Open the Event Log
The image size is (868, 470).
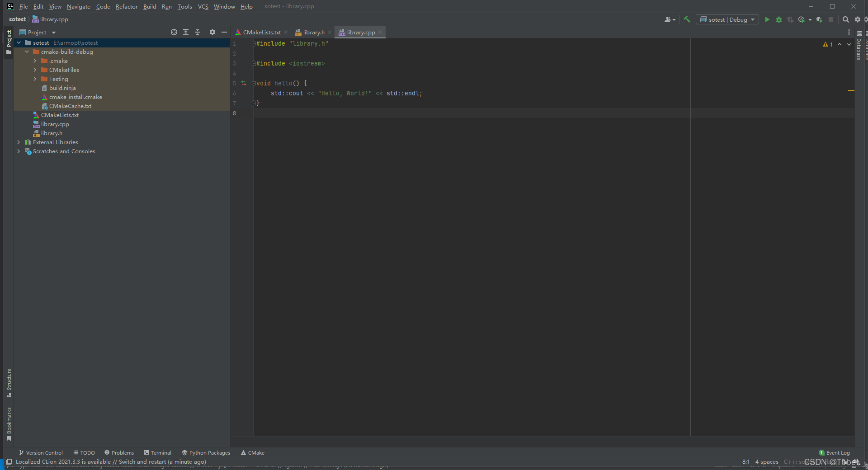[x=835, y=452]
